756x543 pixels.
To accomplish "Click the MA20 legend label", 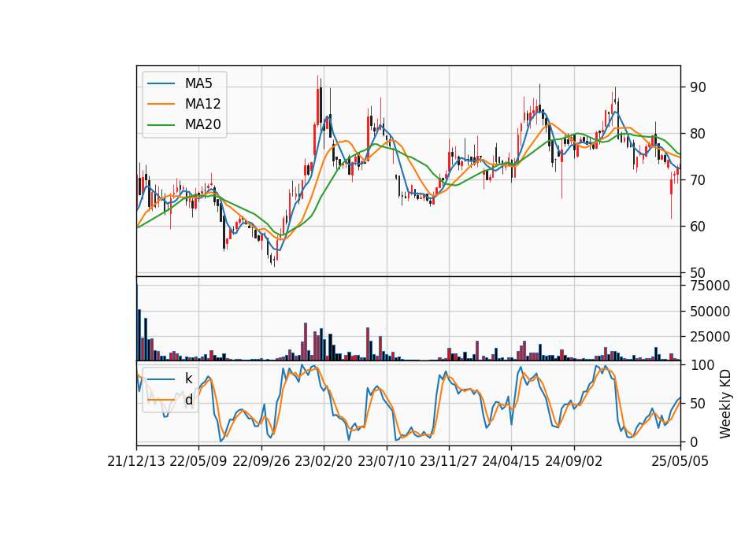I will 202,124.
